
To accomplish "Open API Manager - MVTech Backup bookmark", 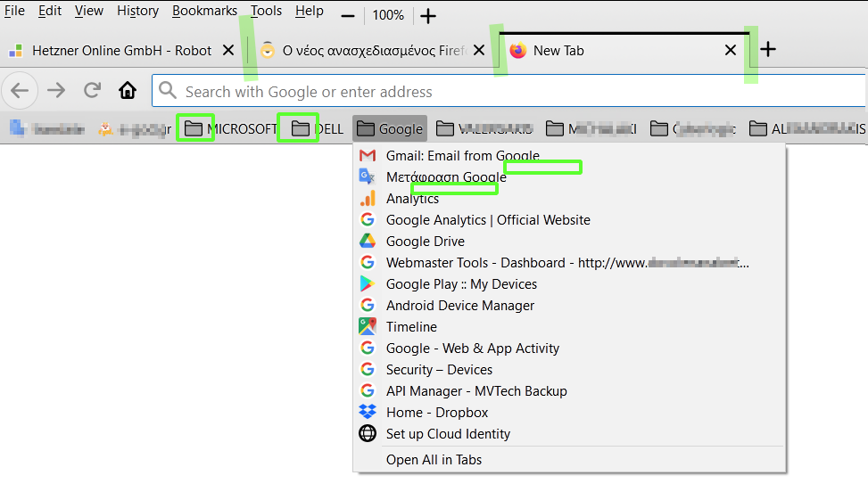I will coord(570,390).
